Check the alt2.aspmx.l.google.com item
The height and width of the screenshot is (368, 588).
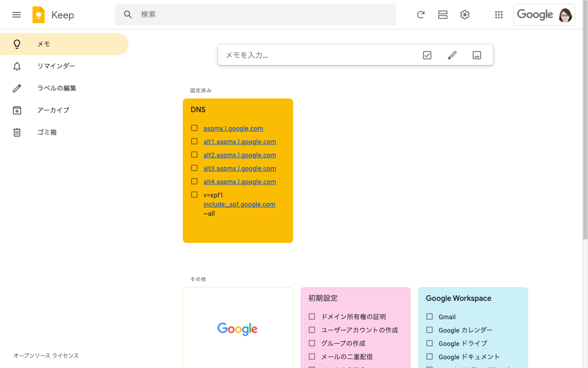click(194, 155)
